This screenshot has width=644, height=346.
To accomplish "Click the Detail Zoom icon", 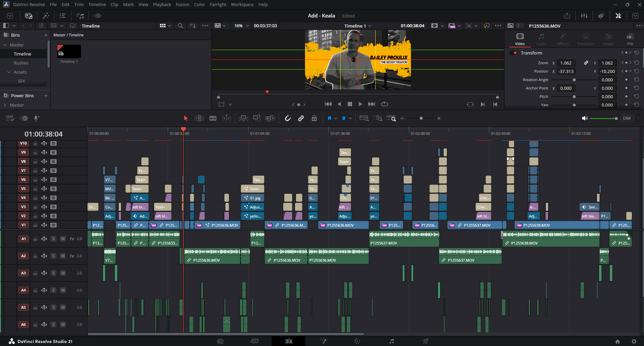I will click(378, 118).
